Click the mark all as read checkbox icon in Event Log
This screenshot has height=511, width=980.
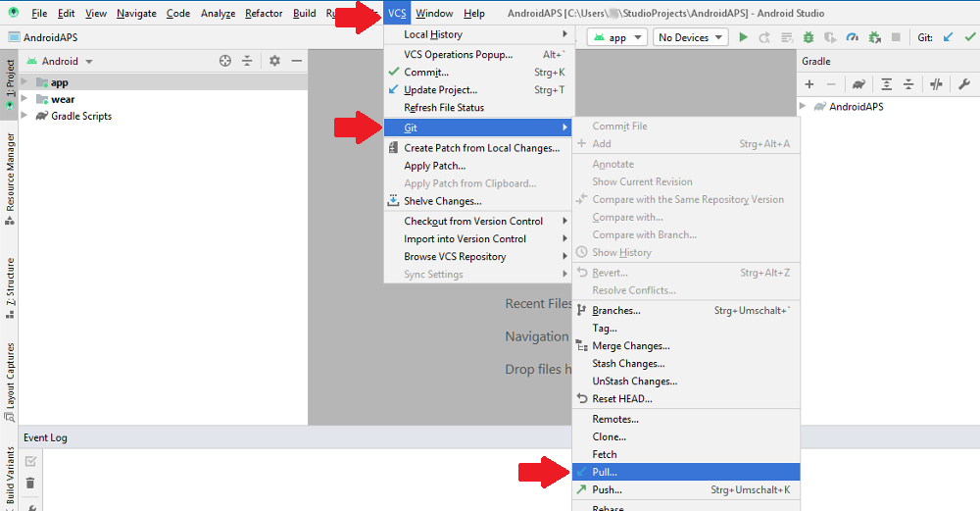(x=30, y=461)
